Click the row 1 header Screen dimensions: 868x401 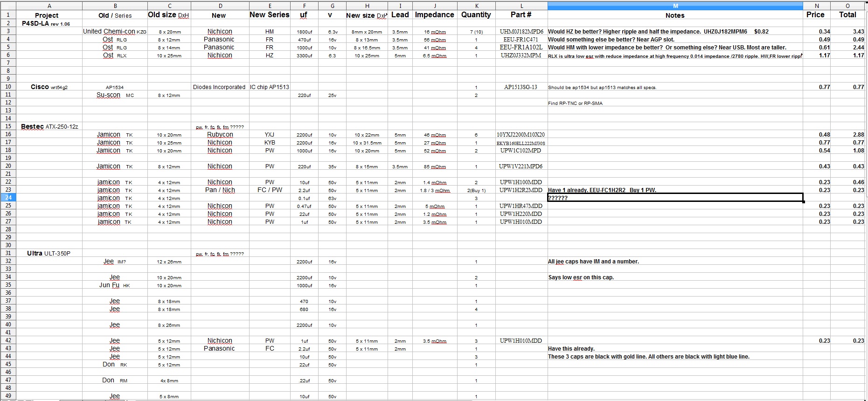coord(8,15)
